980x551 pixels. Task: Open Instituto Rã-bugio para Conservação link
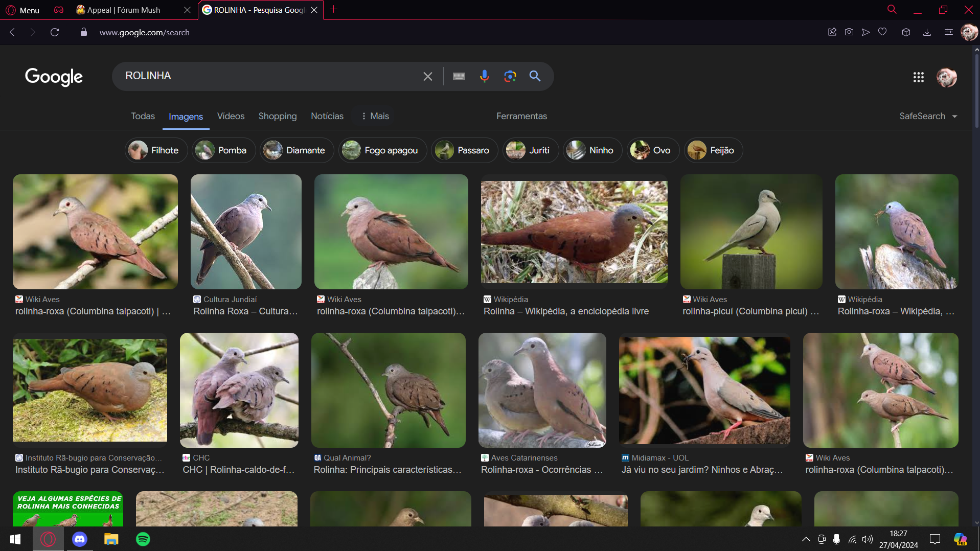(x=90, y=470)
